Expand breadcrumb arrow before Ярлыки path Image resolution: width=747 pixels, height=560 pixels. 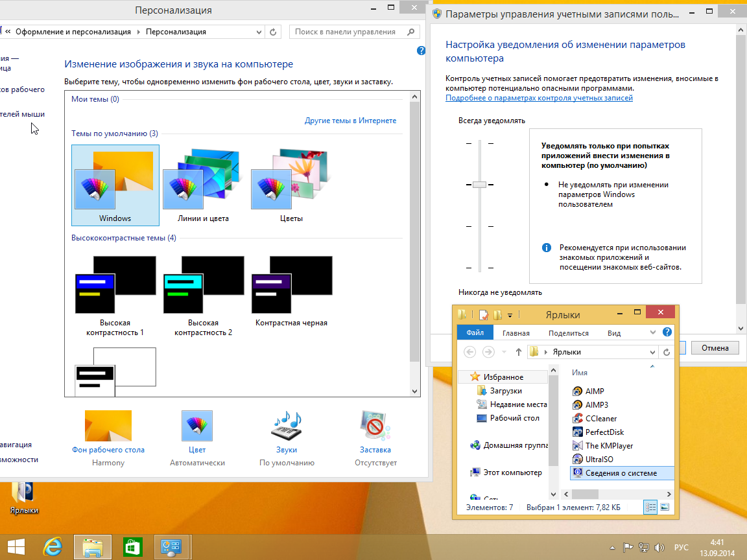(x=545, y=352)
